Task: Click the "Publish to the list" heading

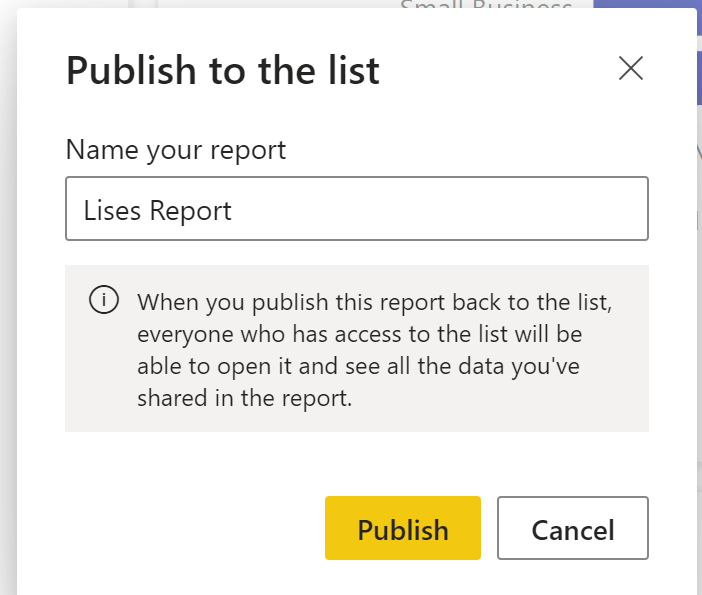Action: click(222, 71)
